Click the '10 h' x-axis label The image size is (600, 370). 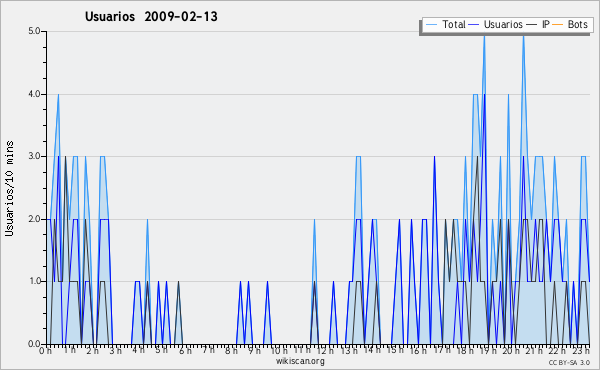279,351
